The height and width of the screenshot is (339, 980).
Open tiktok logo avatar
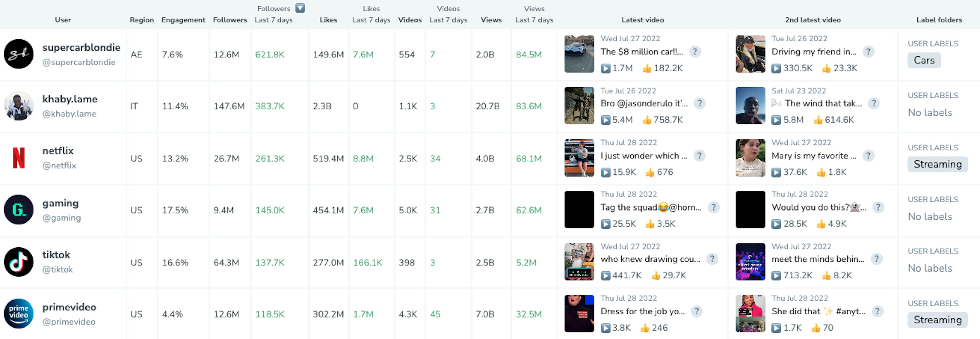pos(19,262)
